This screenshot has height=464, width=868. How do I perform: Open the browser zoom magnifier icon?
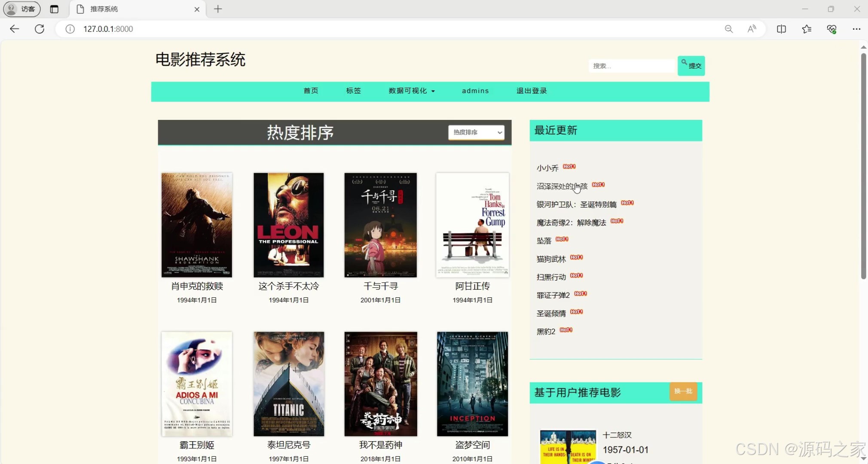[729, 29]
